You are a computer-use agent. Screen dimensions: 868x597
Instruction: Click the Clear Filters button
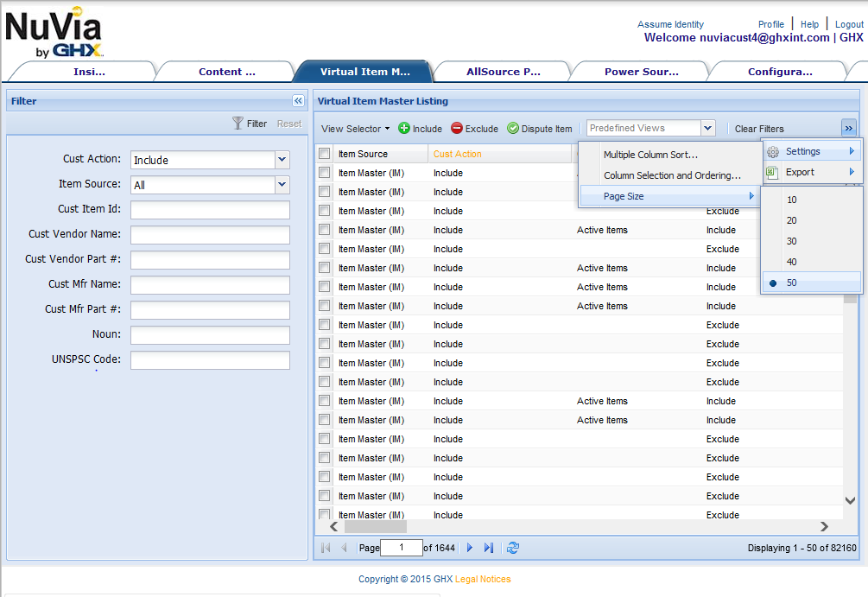tap(759, 129)
